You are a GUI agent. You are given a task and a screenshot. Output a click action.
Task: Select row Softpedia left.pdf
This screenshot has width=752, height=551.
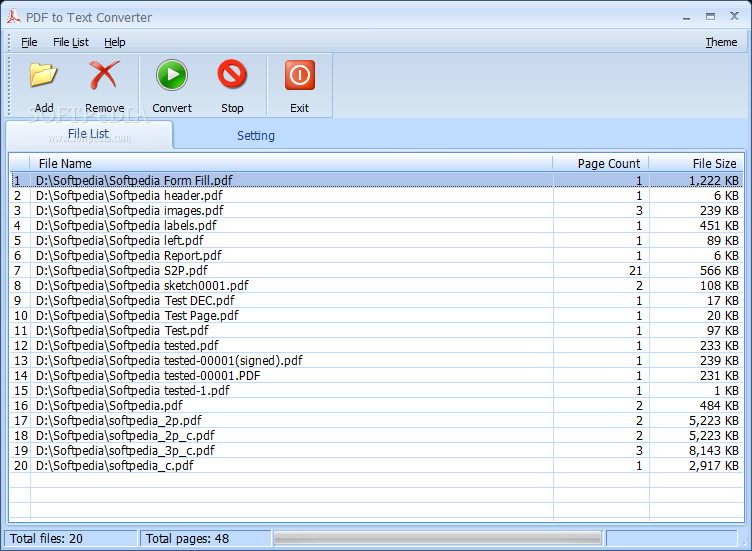tap(376, 240)
